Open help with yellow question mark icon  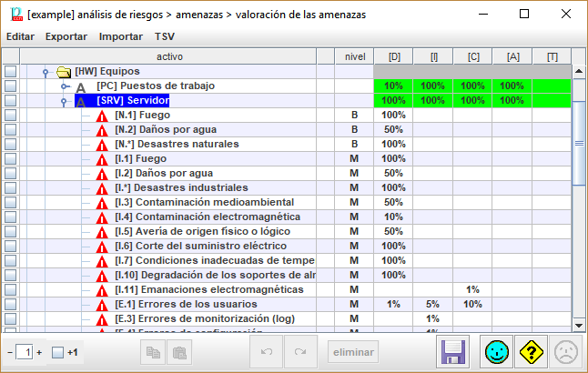(531, 351)
